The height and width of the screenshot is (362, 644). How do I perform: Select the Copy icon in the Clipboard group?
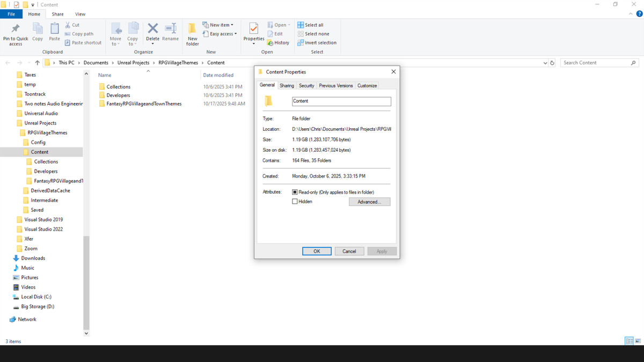(x=37, y=32)
